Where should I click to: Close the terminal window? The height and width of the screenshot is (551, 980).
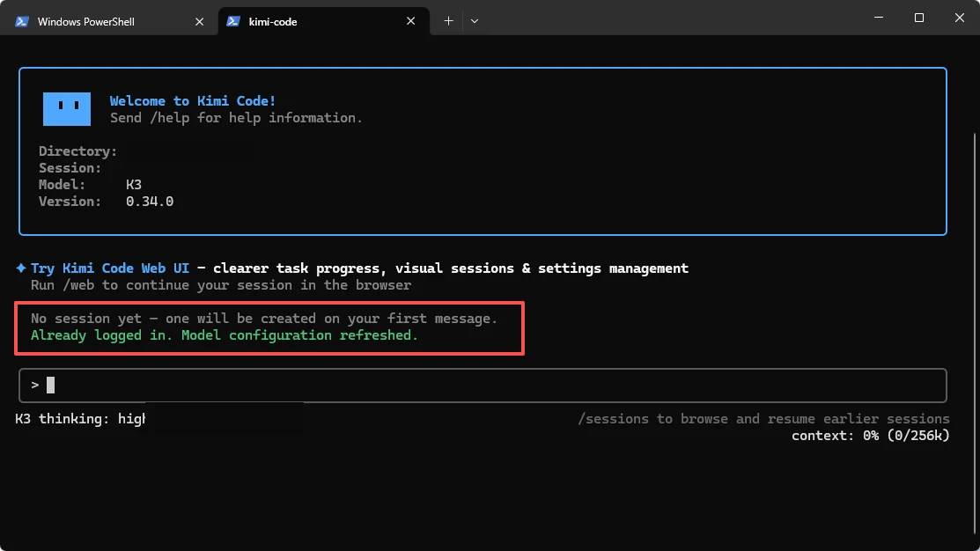pyautogui.click(x=960, y=18)
